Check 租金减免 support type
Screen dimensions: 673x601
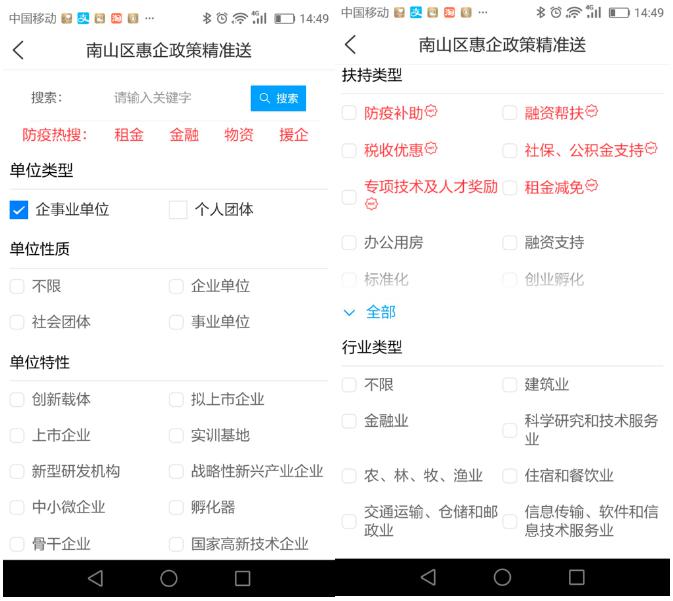coord(509,188)
